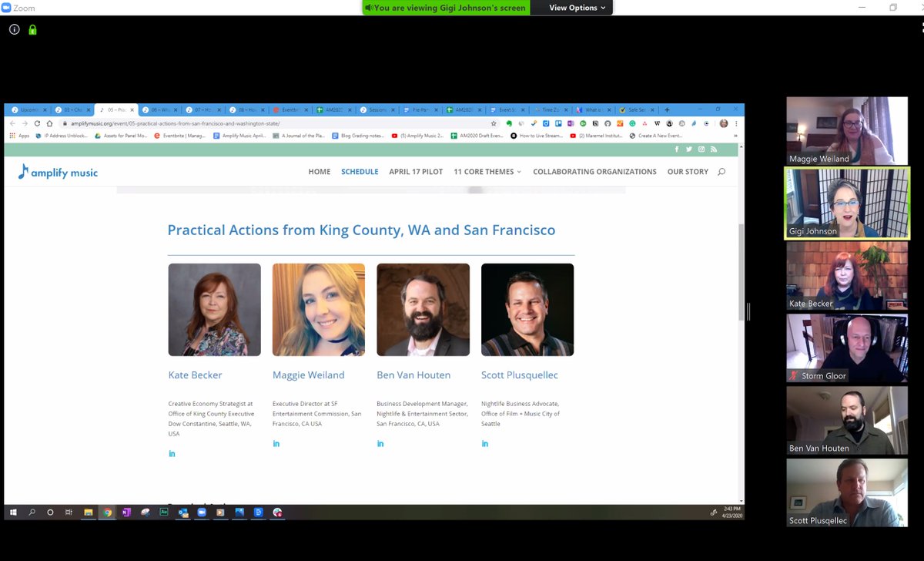The image size is (924, 561).
Task: Open the new tab plus button
Action: (x=667, y=109)
